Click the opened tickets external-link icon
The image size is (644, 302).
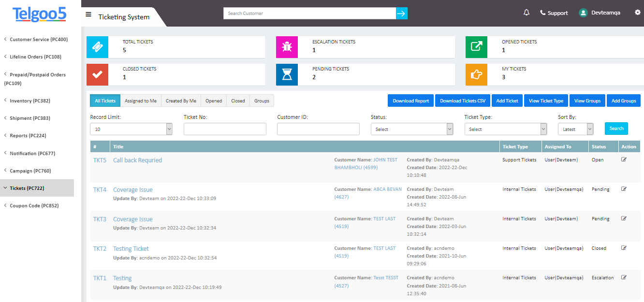477,47
